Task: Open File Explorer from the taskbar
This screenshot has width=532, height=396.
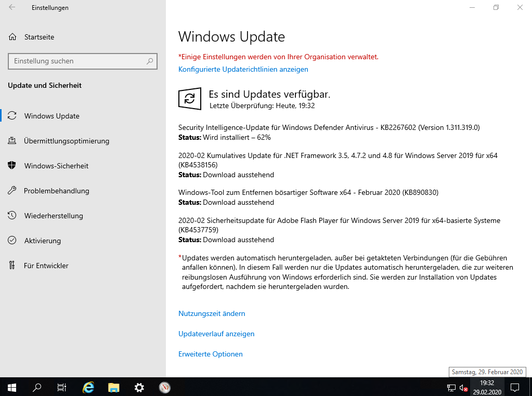Action: [x=114, y=387]
